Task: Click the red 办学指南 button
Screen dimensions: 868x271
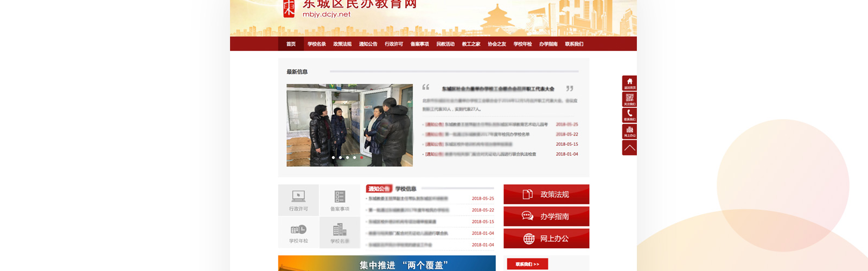Action: point(546,216)
